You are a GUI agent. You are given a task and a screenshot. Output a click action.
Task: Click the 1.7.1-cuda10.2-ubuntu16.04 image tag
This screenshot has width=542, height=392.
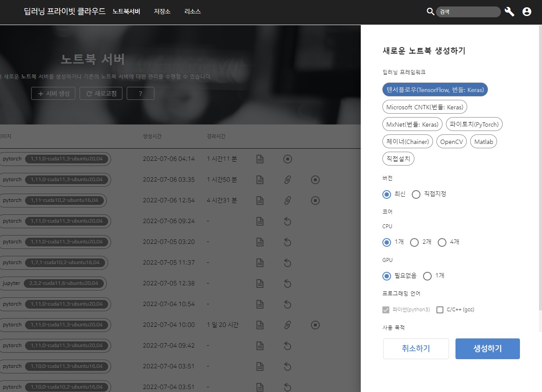pyautogui.click(x=65, y=263)
